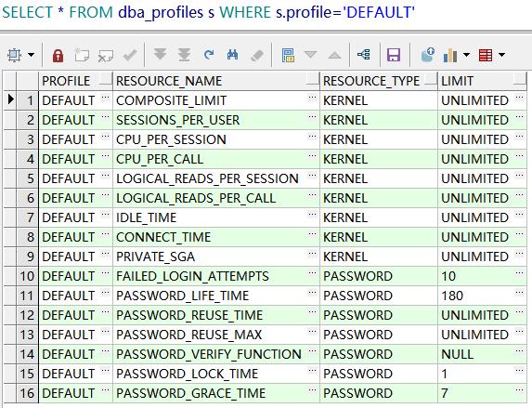Click the PASSWORD_VERIFY_FUNCTION cell
The image size is (532, 408).
216,354
